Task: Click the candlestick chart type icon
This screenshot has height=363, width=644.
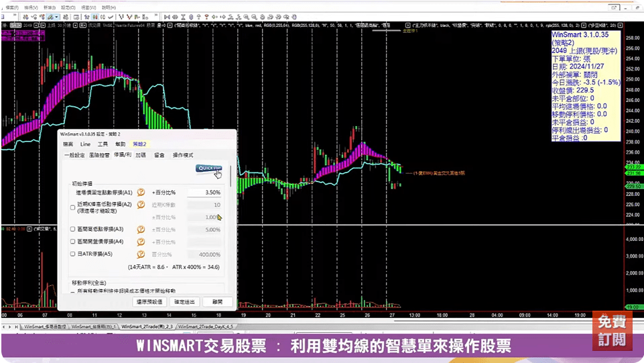Action: tap(95, 17)
